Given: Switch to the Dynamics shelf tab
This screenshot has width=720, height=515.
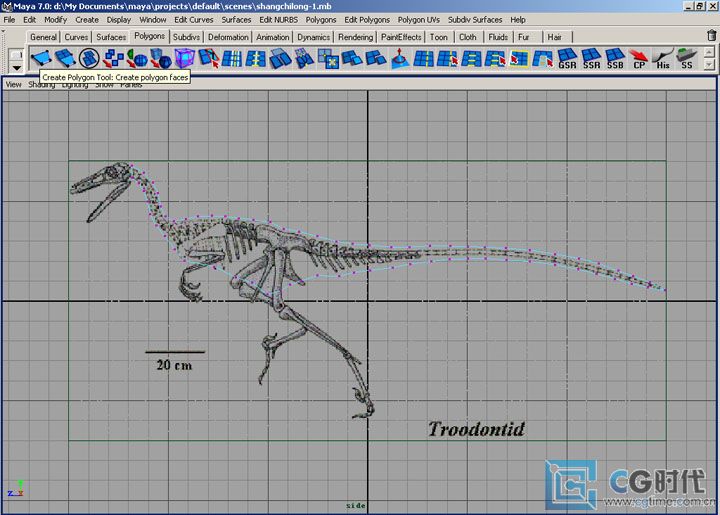Looking at the screenshot, I should [313, 37].
